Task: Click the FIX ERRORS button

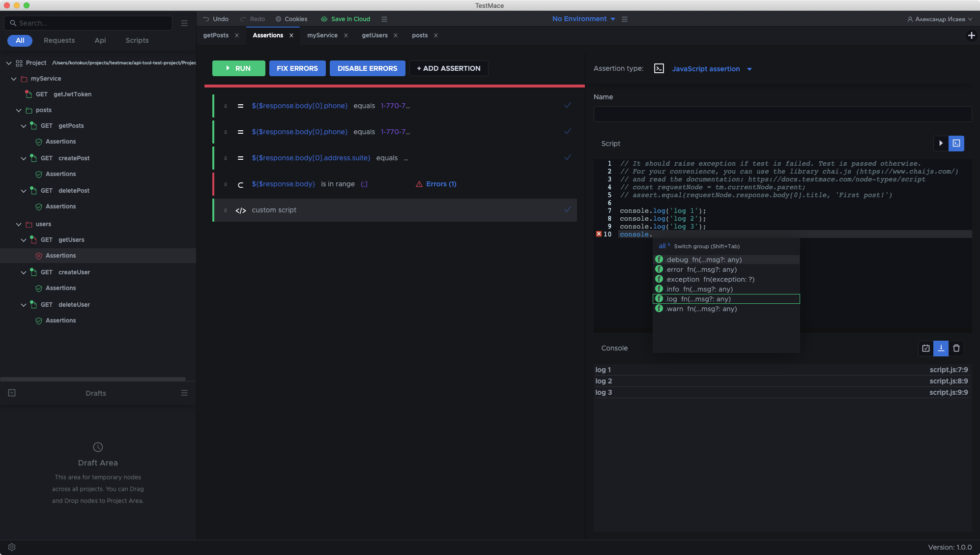Action: click(x=297, y=68)
